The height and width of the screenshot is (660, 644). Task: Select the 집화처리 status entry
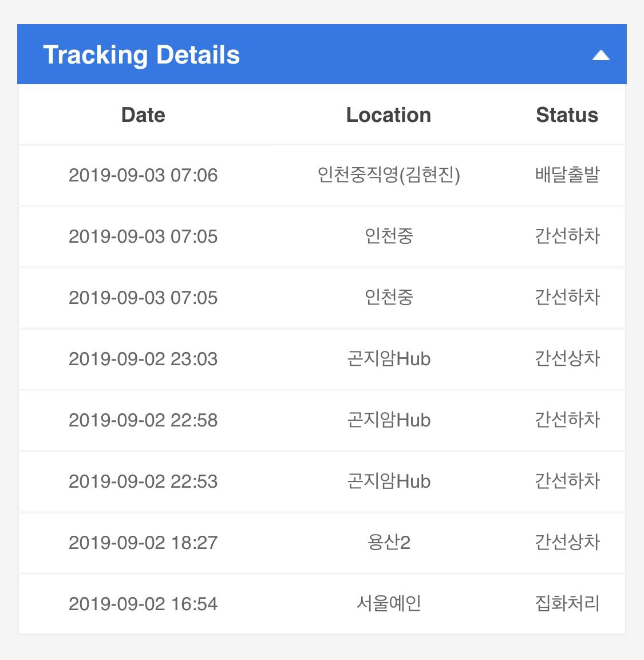[x=567, y=604]
